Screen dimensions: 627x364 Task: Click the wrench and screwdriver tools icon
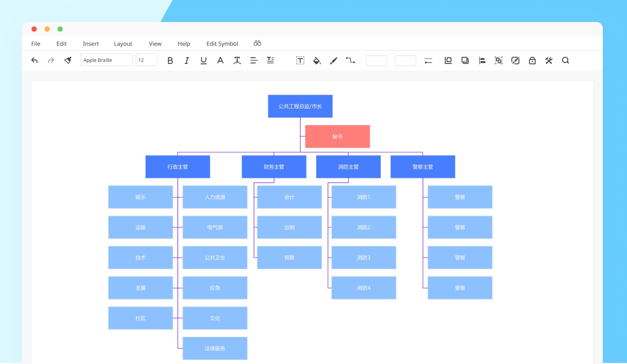click(549, 60)
